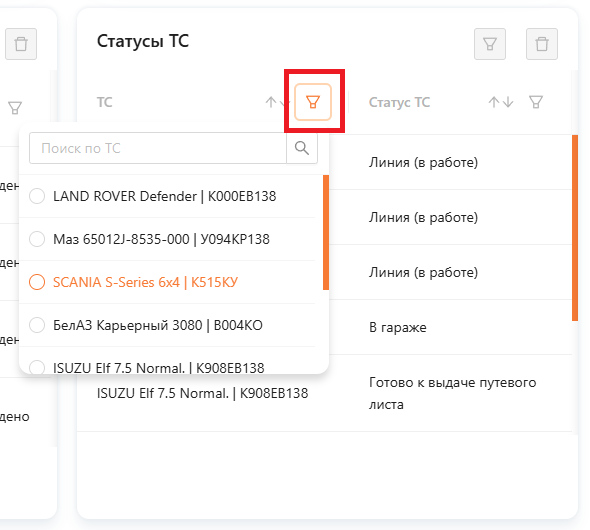Choose ISUZU Elf 7.5 Normal radio option
Viewport: 590px width, 530px height.
pyautogui.click(x=37, y=367)
